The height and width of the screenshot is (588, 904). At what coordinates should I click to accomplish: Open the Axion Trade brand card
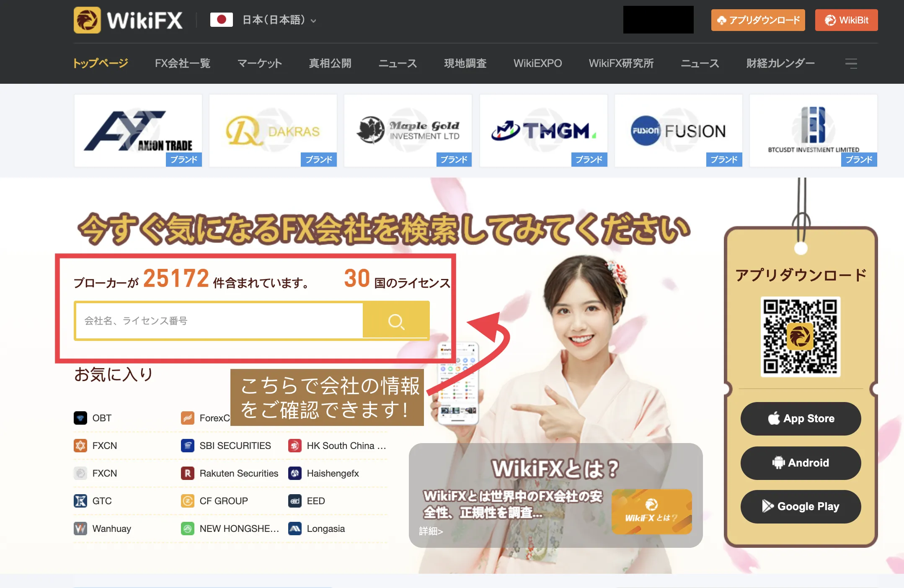138,131
